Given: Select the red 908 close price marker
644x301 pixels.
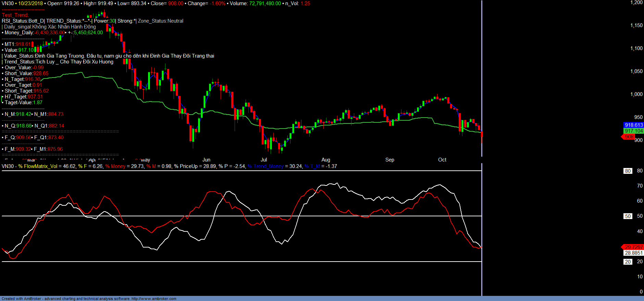Looking at the screenshot, I should (x=629, y=137).
